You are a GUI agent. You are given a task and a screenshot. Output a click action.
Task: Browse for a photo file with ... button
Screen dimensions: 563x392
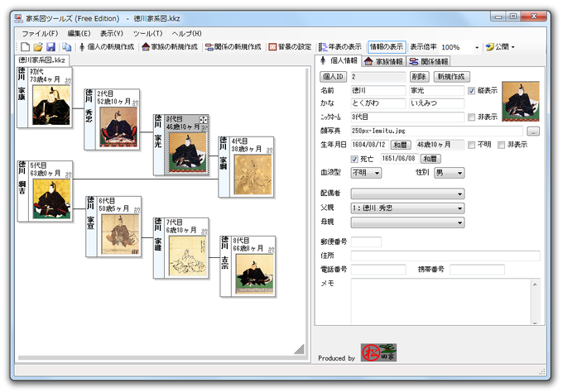[533, 131]
